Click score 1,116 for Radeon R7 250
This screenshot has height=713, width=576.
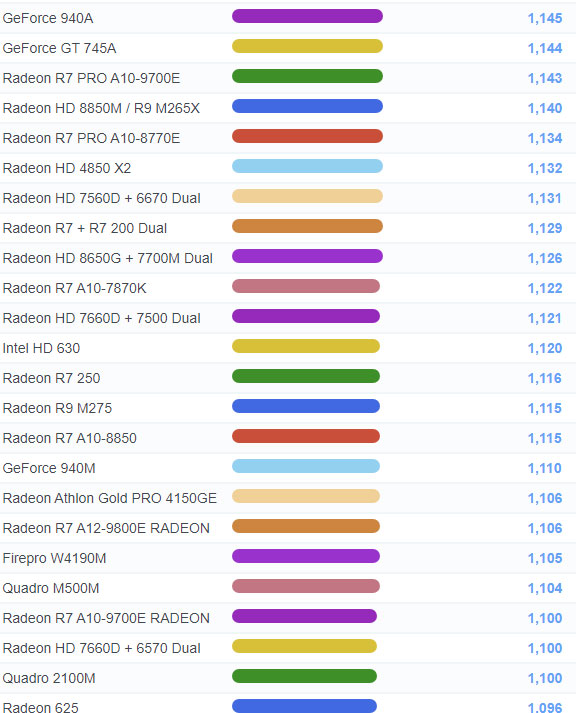pos(544,378)
